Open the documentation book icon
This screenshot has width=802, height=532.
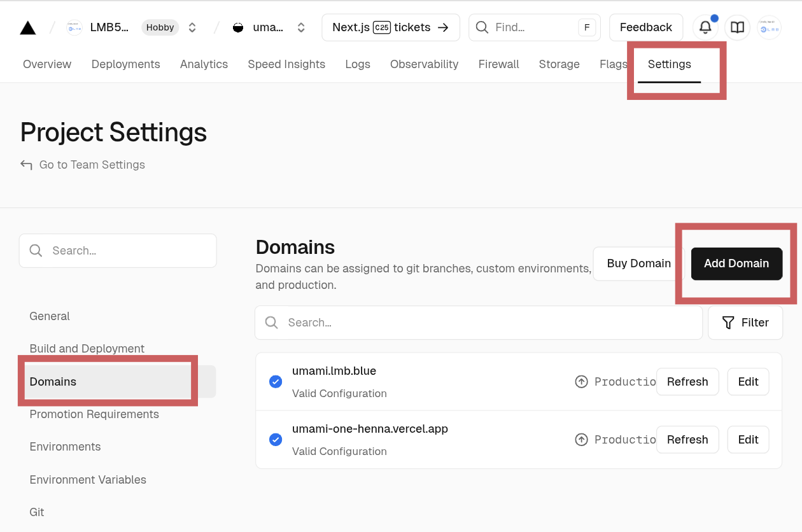(737, 27)
